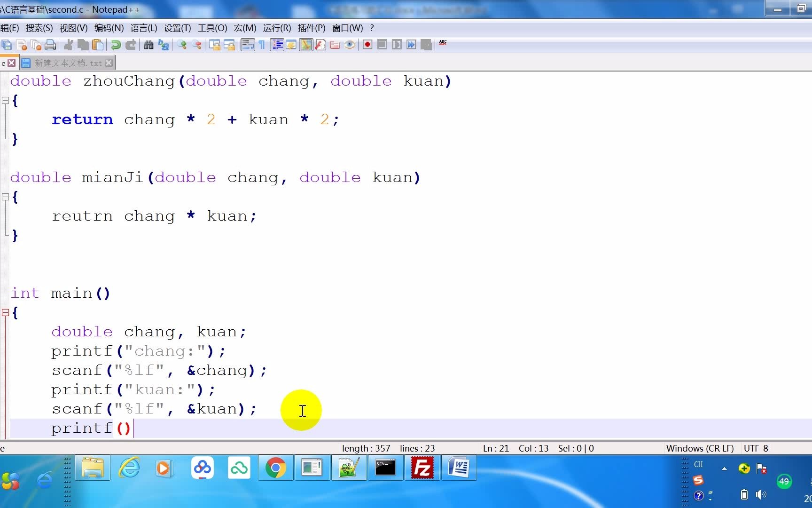Image resolution: width=812 pixels, height=508 pixels.
Task: Toggle synchronized horizontal scrolling
Action: tap(229, 45)
